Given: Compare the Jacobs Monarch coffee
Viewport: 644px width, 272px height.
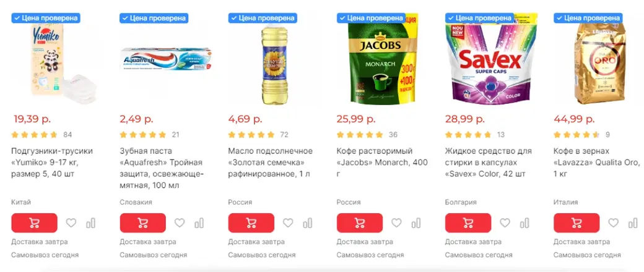Looking at the screenshot, I should pyautogui.click(x=416, y=223).
